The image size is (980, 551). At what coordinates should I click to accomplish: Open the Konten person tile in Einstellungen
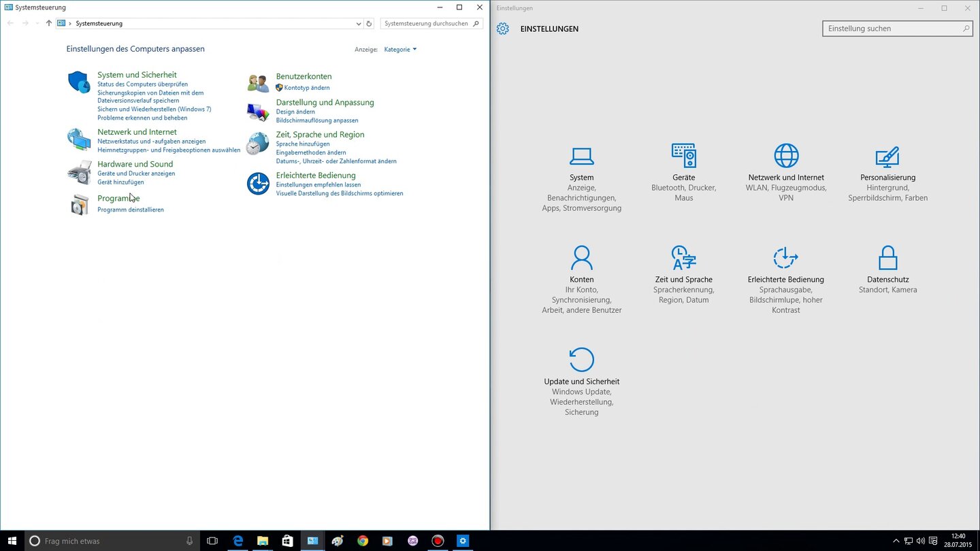(582, 280)
